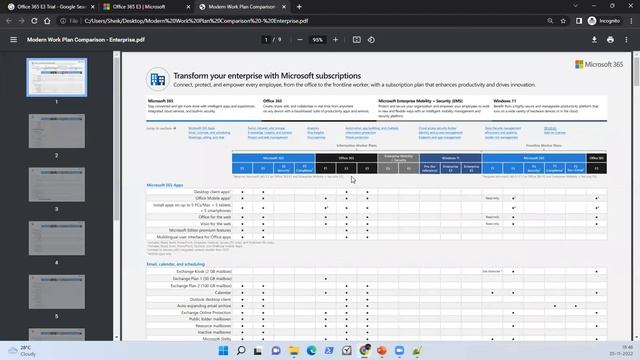
Task: Select page 4 thumbnail
Action: (57, 238)
